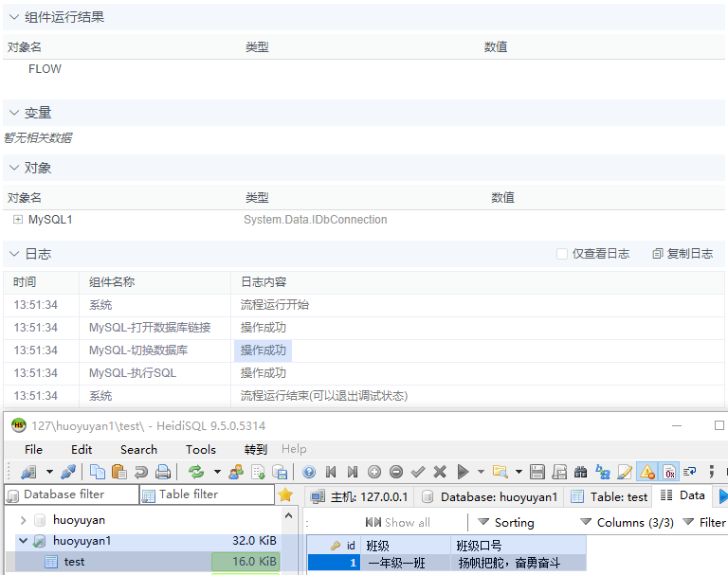Tick the 仅查看日志 checkbox
The image size is (728, 575).
(562, 254)
